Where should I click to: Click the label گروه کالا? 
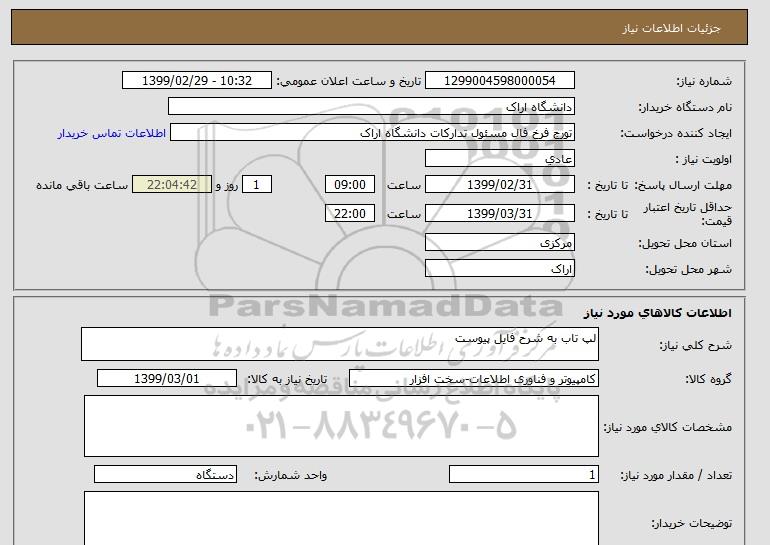pyautogui.click(x=709, y=379)
